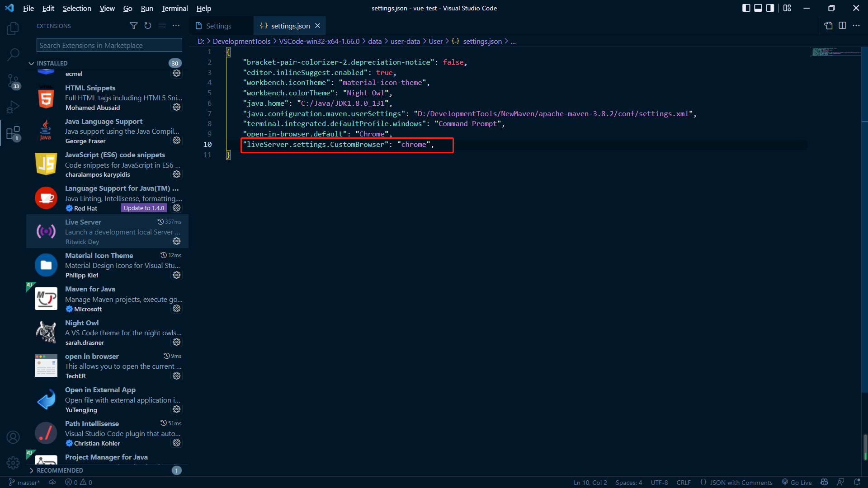Synchronize changes via status bar cloud icon
This screenshot has height=488, width=868.
pos(52,483)
